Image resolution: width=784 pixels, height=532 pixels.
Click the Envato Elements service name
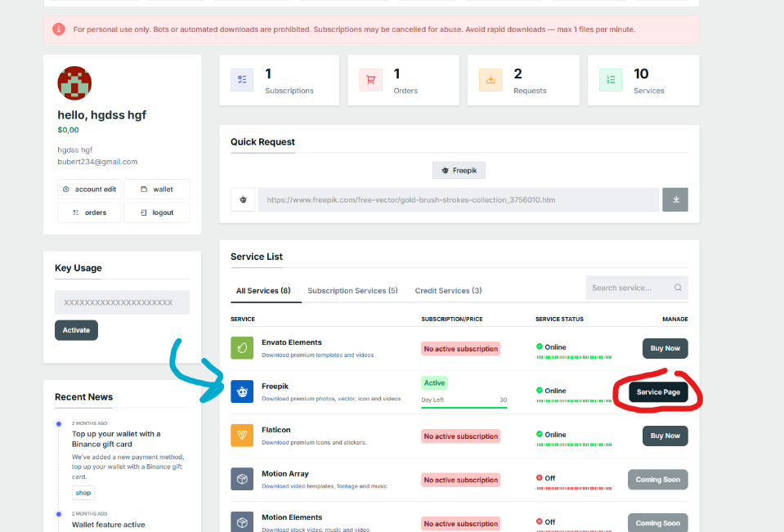(292, 342)
